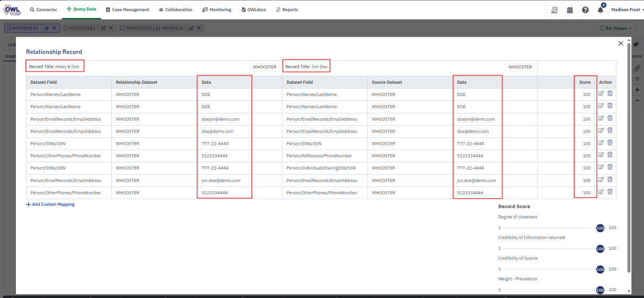Screen dimensions: 644x298
Task: Delete the doejon@demo.com mapping row
Action: (x=610, y=118)
